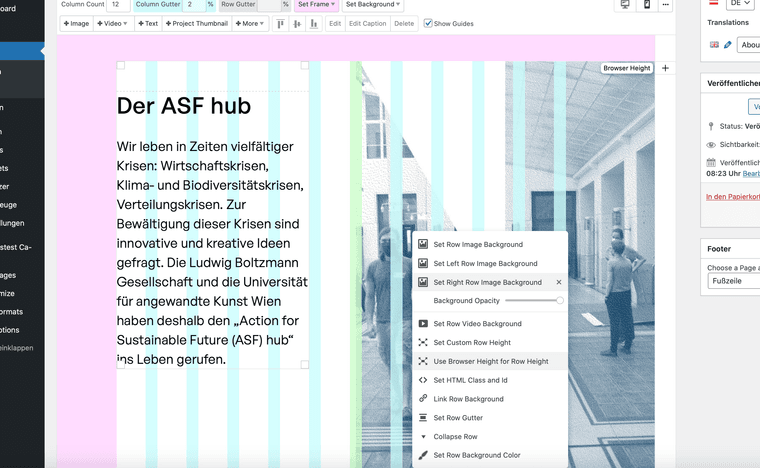Click the align top toolbar icon
This screenshot has width=760, height=468.
pos(281,23)
